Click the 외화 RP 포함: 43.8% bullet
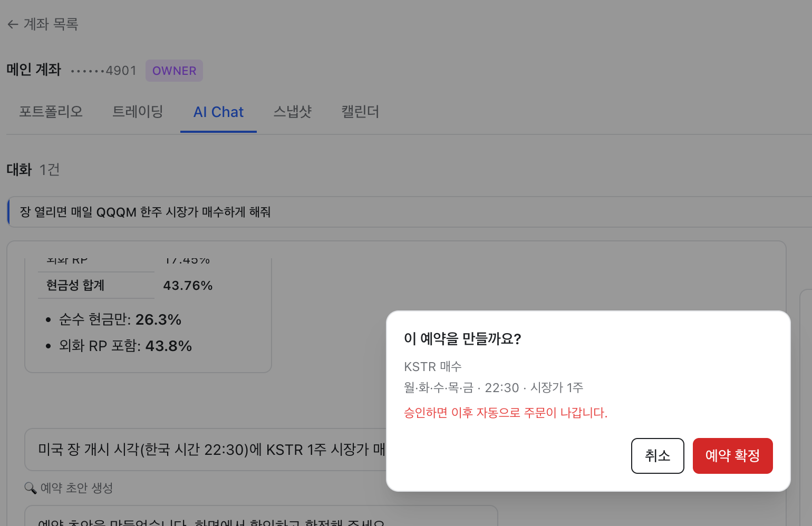Image resolution: width=812 pixels, height=526 pixels. pyautogui.click(x=125, y=346)
